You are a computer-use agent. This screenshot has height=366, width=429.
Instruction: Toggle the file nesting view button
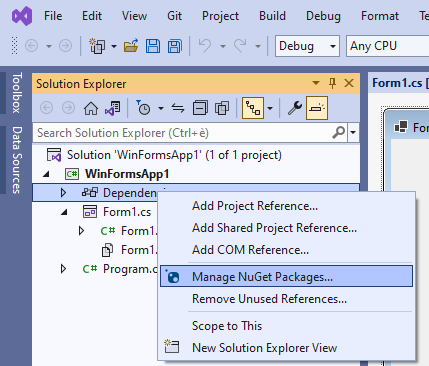tap(253, 108)
